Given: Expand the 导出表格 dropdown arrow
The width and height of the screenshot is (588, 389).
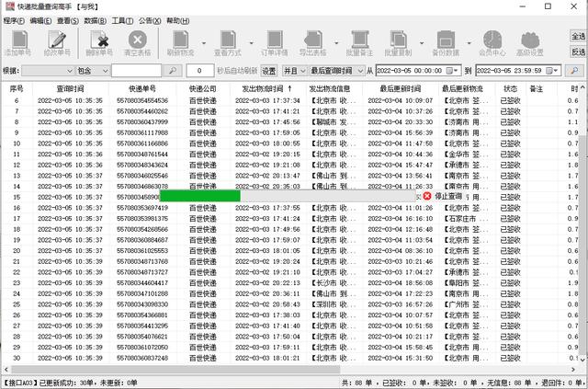Looking at the screenshot, I should point(336,43).
